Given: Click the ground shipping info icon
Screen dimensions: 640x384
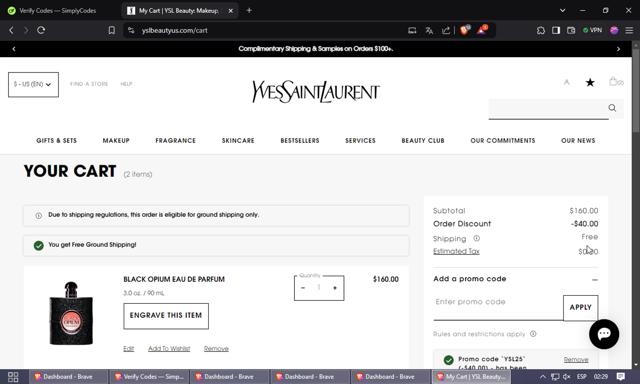Looking at the screenshot, I should 38,215.
